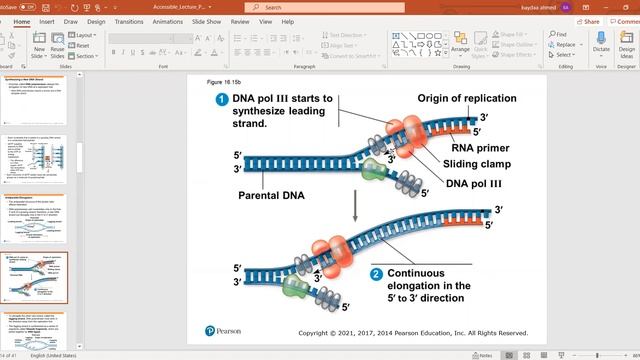Image resolution: width=640 pixels, height=360 pixels.
Task: Open Quick Styles gallery
Action: click(x=480, y=45)
